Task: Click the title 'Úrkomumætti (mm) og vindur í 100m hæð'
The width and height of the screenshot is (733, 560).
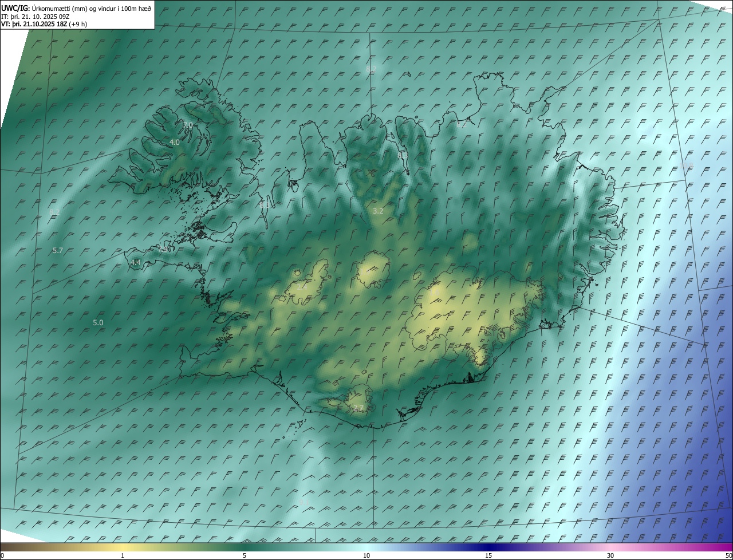Action: [x=92, y=8]
